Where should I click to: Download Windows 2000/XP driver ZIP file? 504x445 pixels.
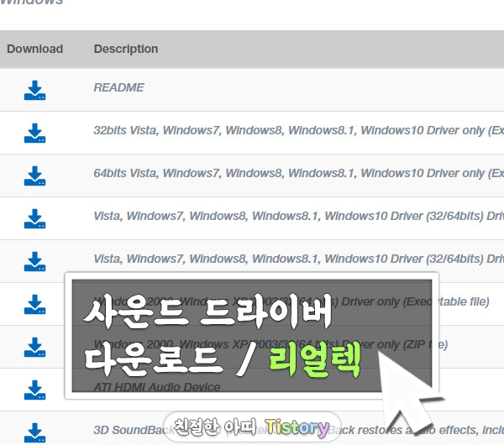click(x=34, y=347)
